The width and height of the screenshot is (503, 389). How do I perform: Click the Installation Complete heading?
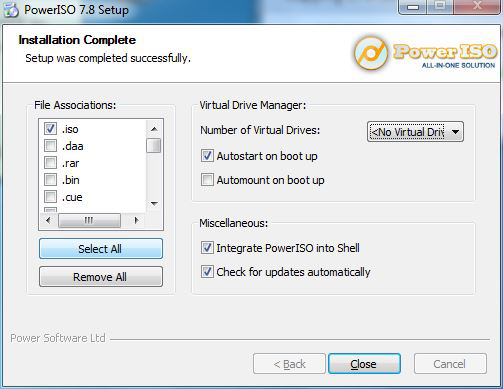[x=77, y=40]
